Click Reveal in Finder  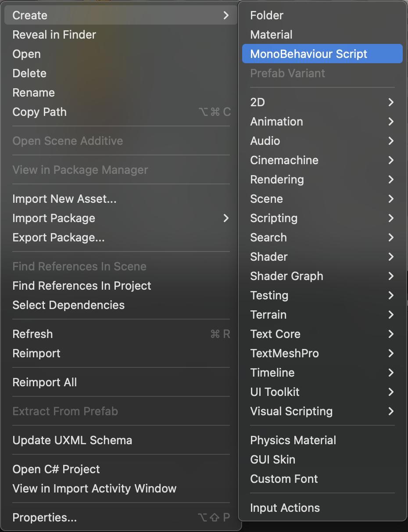click(54, 35)
